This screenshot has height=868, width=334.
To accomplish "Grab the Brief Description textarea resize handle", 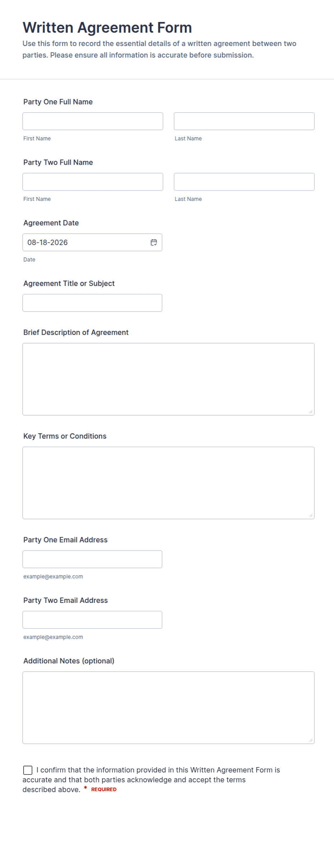I will tap(311, 412).
